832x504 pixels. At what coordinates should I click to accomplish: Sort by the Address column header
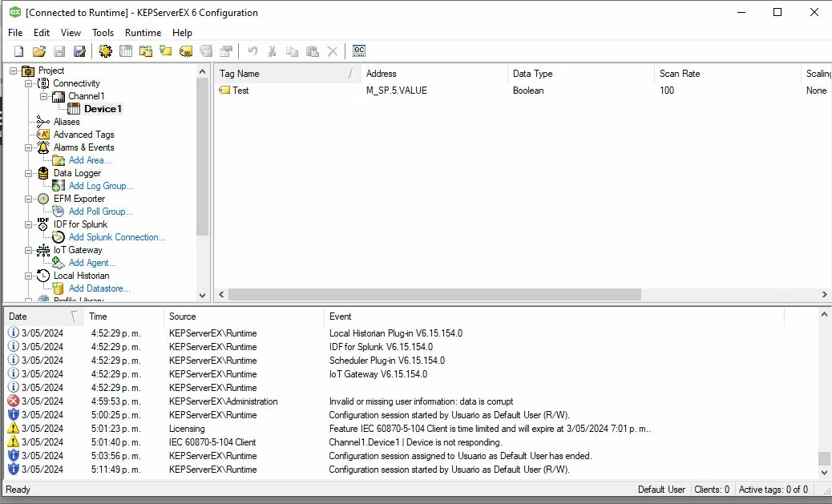(x=434, y=74)
